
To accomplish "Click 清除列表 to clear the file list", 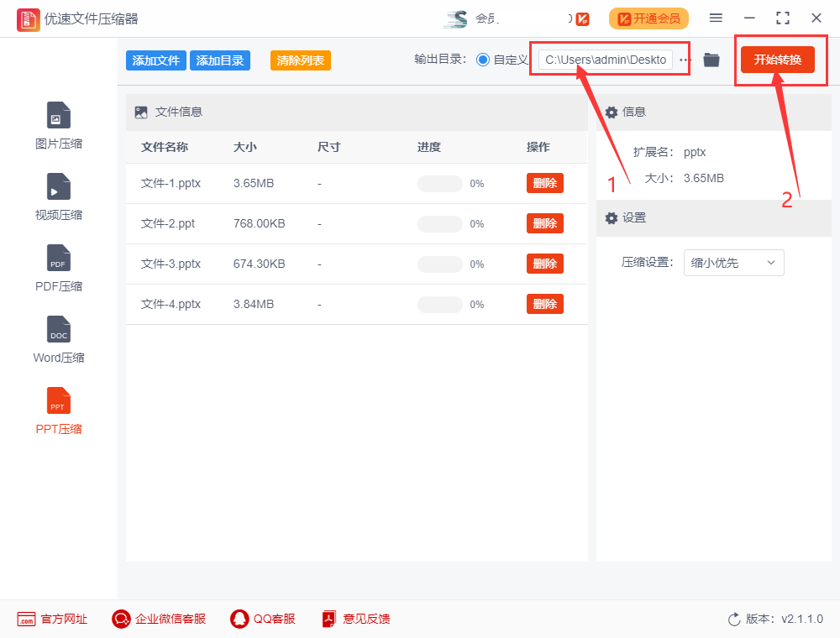I will (x=300, y=60).
